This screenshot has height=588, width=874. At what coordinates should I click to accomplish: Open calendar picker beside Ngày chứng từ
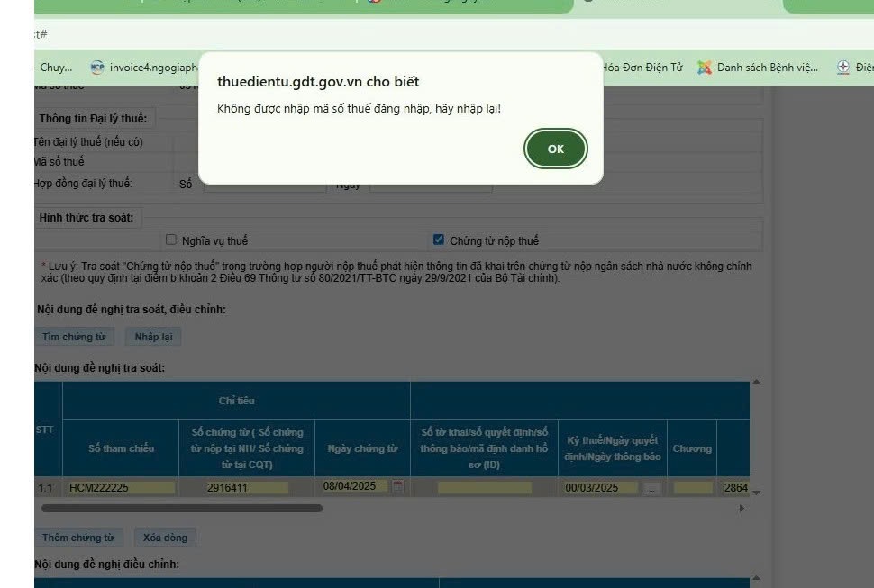click(x=398, y=487)
